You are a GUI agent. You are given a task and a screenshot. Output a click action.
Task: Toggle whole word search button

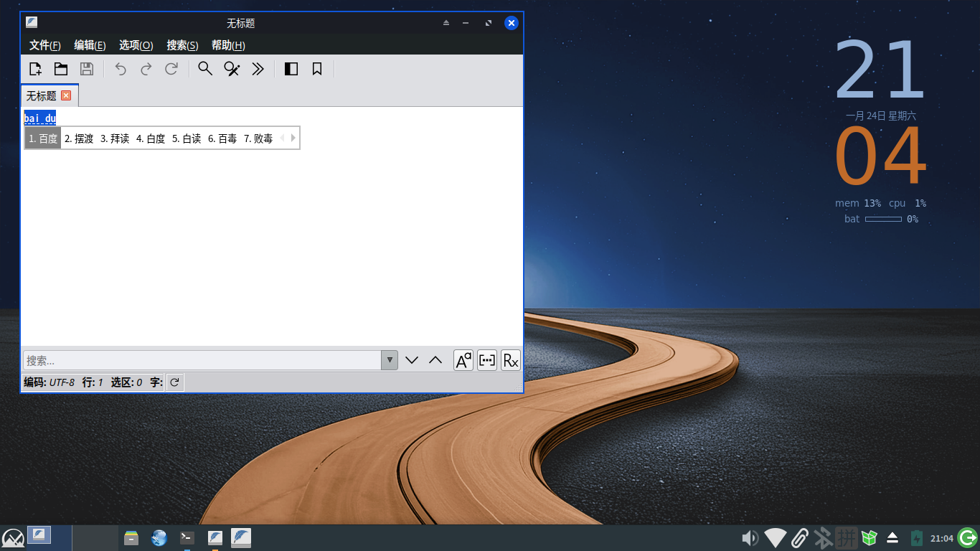coord(487,360)
